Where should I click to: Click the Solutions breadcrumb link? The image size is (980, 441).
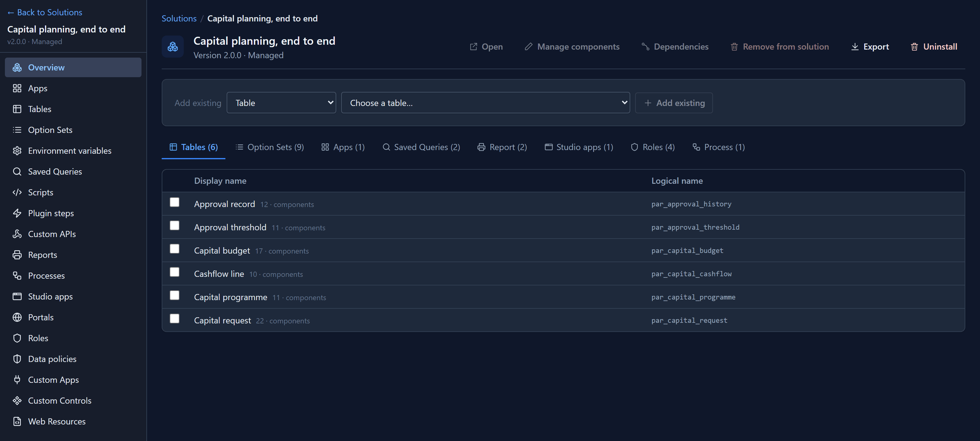(179, 18)
